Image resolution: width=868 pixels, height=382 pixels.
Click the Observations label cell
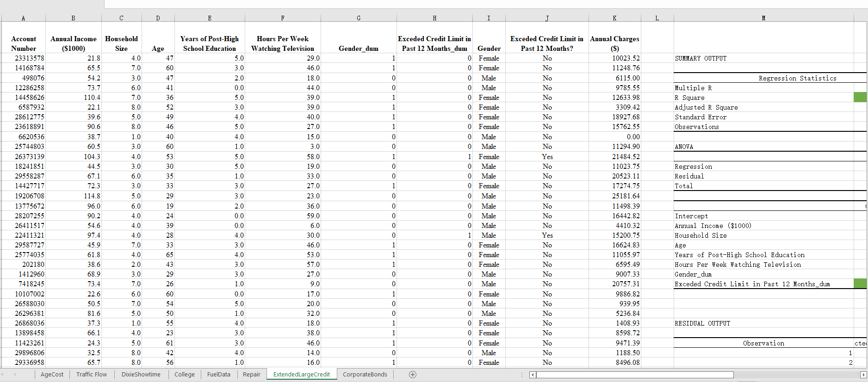coord(763,127)
